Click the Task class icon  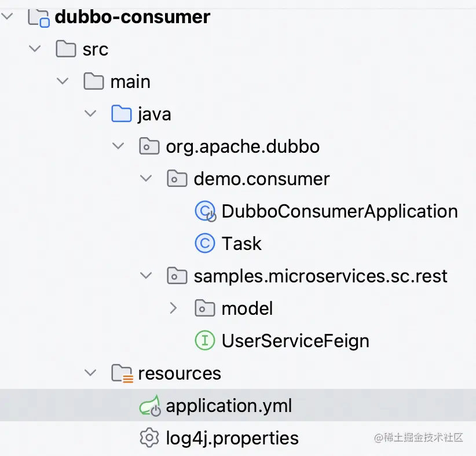pos(204,244)
